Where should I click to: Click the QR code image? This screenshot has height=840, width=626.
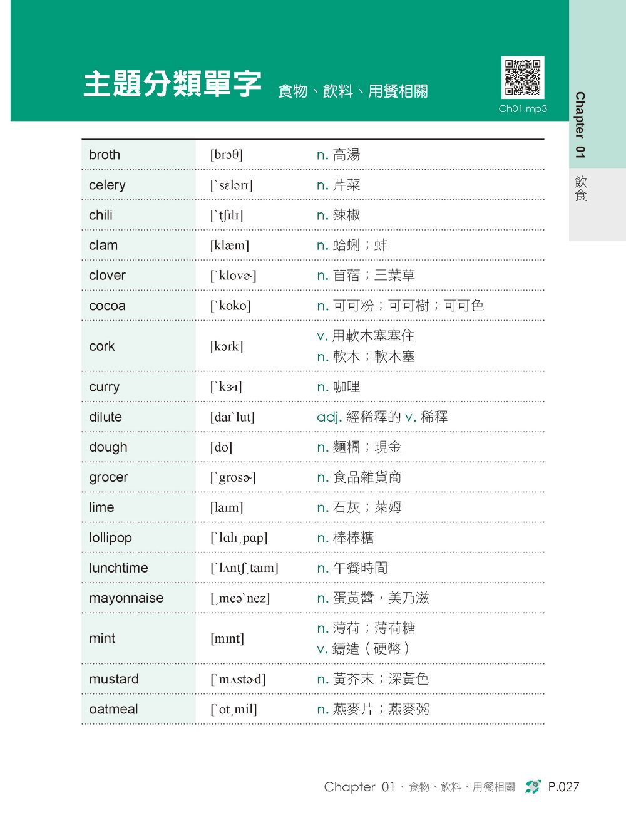522,78
